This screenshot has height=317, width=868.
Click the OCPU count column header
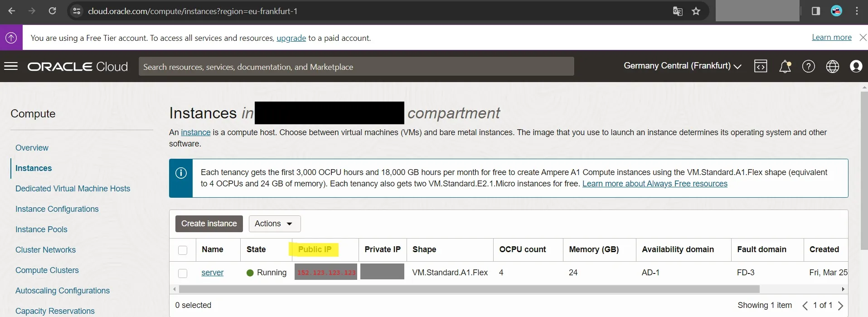click(x=523, y=249)
